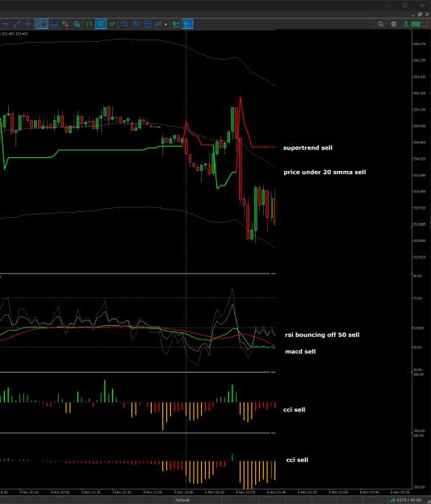Image resolution: width=431 pixels, height=504 pixels.
Task: Open the indicators list button
Action: pyautogui.click(x=158, y=23)
